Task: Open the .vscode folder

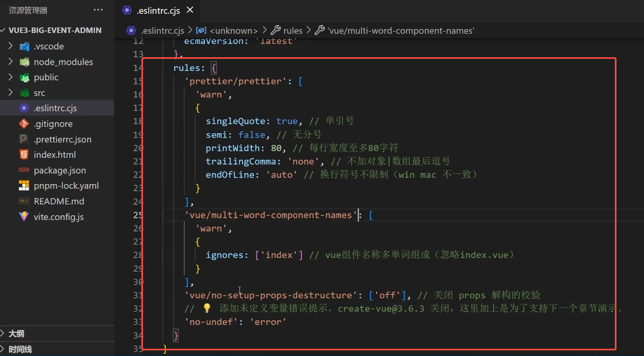Action: click(x=48, y=47)
